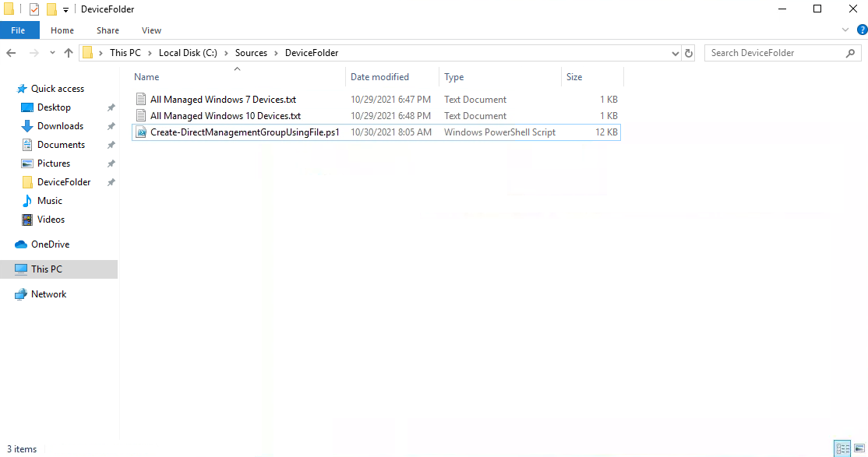Switch to the View ribbon tab
Screen dimensions: 868x457
coord(151,30)
